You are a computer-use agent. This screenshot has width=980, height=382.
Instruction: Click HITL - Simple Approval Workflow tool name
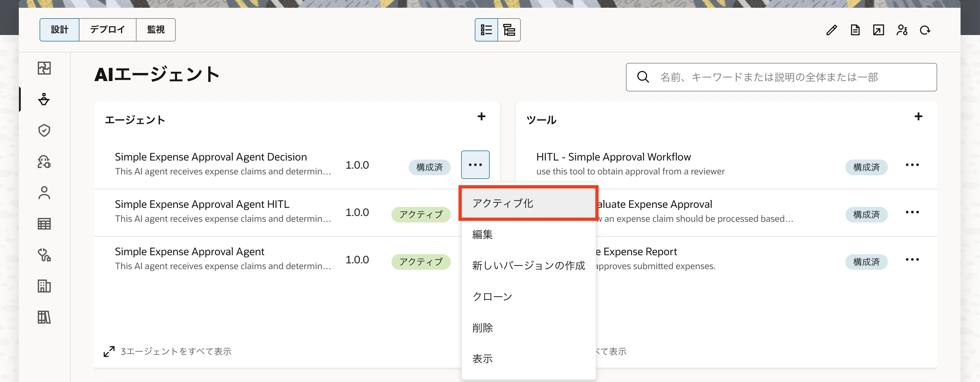click(613, 157)
